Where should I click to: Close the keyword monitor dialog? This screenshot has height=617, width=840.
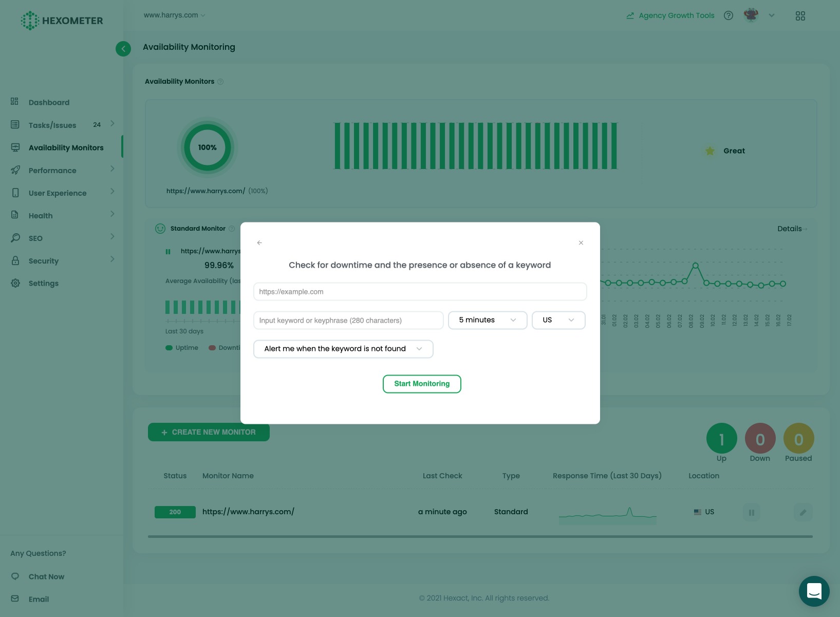click(581, 242)
